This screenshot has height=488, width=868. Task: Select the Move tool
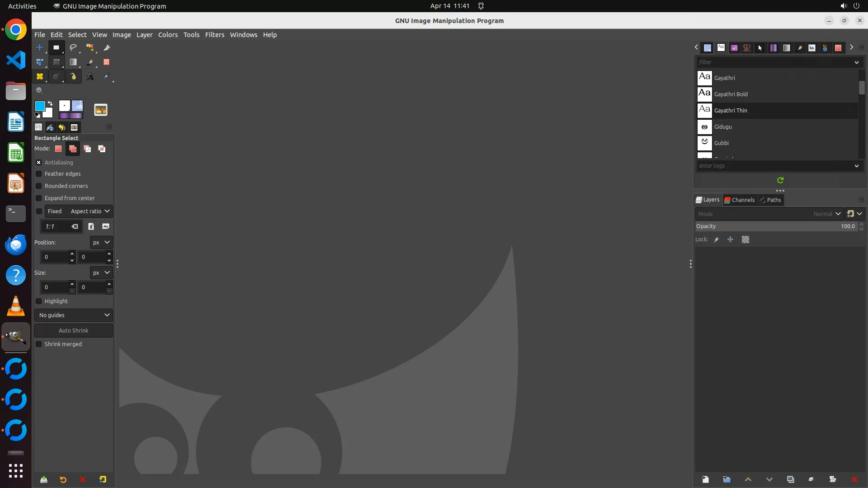pyautogui.click(x=40, y=47)
